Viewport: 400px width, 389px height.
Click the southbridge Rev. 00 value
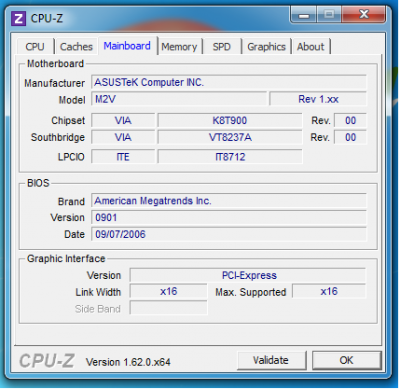[350, 137]
